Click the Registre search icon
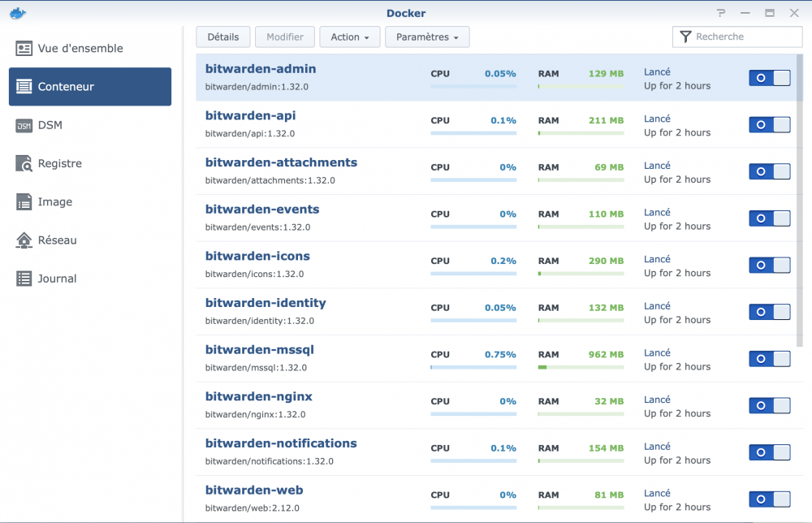 [24, 163]
